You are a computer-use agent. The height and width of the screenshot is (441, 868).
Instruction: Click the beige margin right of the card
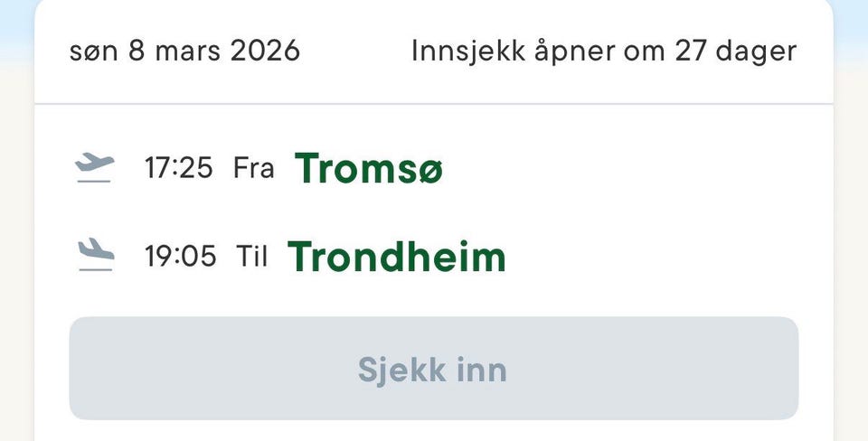[851, 271]
